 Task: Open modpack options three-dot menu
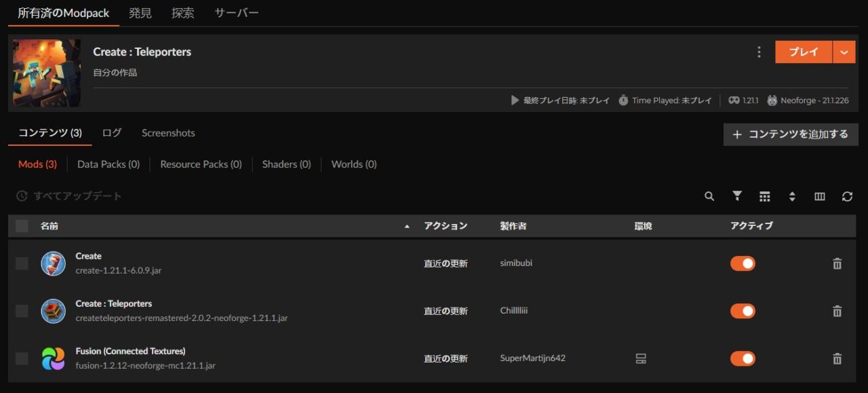759,52
